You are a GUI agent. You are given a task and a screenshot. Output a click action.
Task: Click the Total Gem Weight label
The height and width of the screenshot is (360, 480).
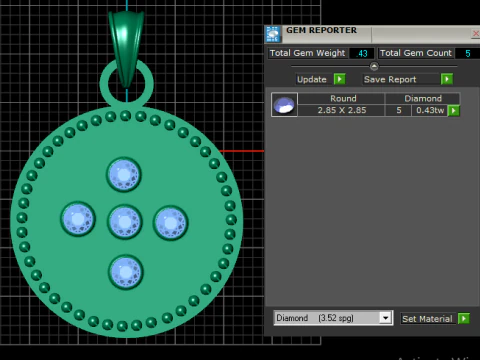coord(307,53)
